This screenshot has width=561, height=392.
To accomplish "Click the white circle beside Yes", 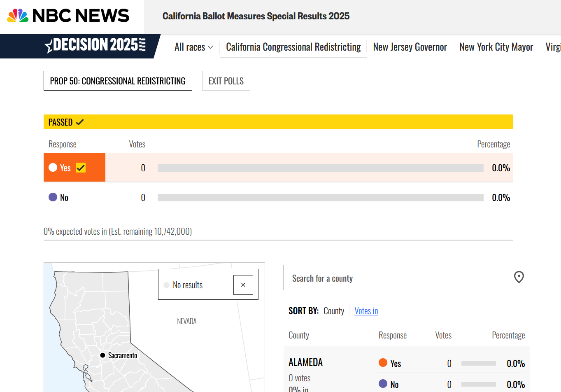I will click(53, 167).
